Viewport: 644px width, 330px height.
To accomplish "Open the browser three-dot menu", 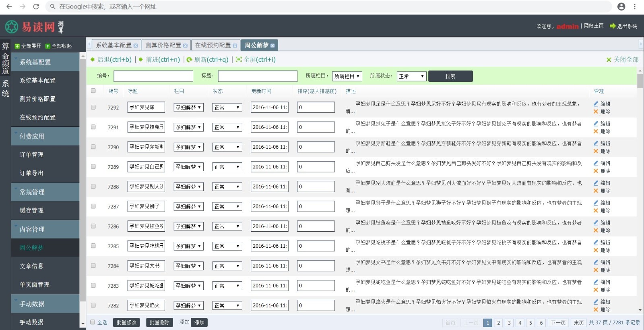I will click(635, 6).
